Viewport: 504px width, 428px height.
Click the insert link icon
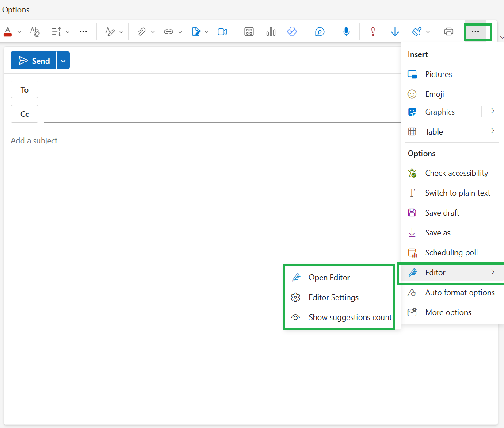[x=169, y=31]
